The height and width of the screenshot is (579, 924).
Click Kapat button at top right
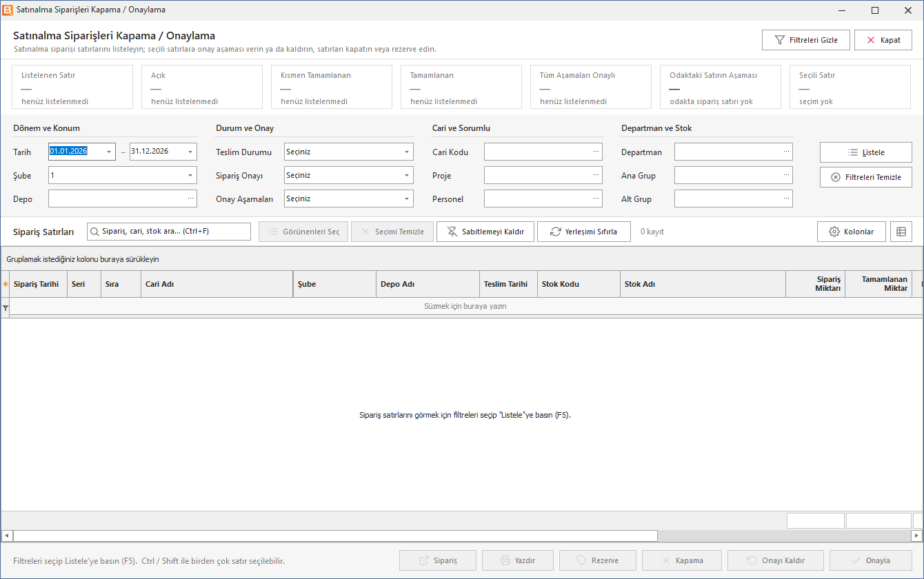(x=883, y=40)
